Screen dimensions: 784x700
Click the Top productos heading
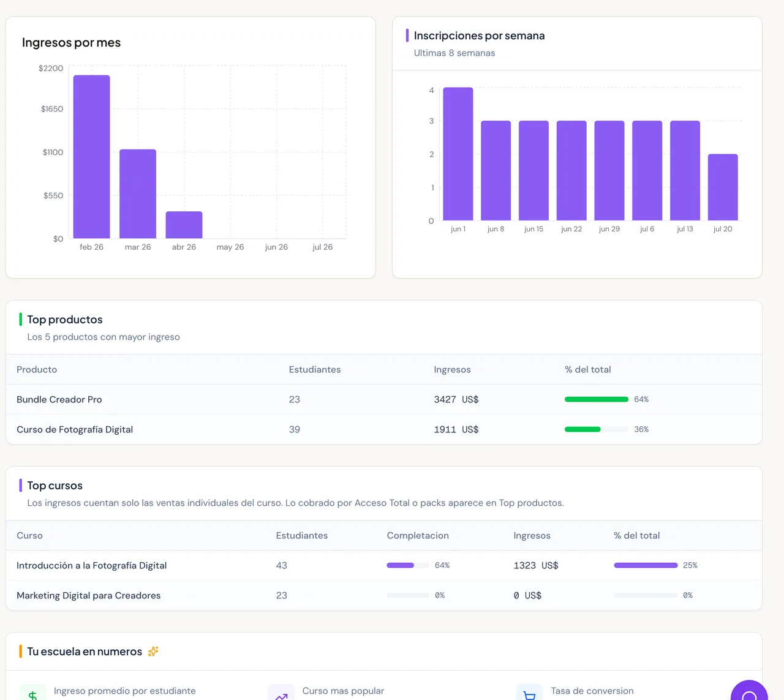coord(65,319)
